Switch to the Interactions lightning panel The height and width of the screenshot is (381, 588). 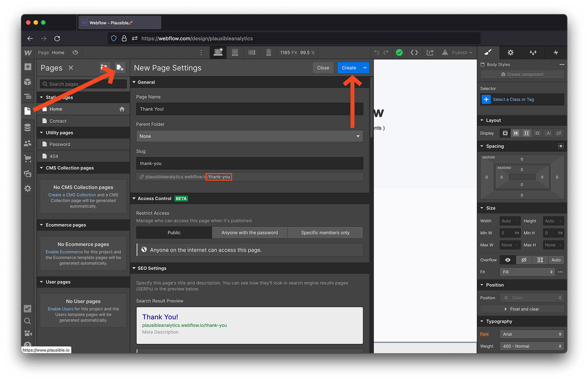[x=555, y=52]
